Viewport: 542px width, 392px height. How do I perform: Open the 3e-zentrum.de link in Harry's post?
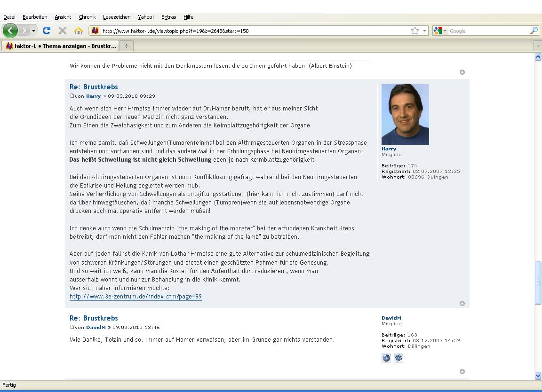[x=135, y=297]
